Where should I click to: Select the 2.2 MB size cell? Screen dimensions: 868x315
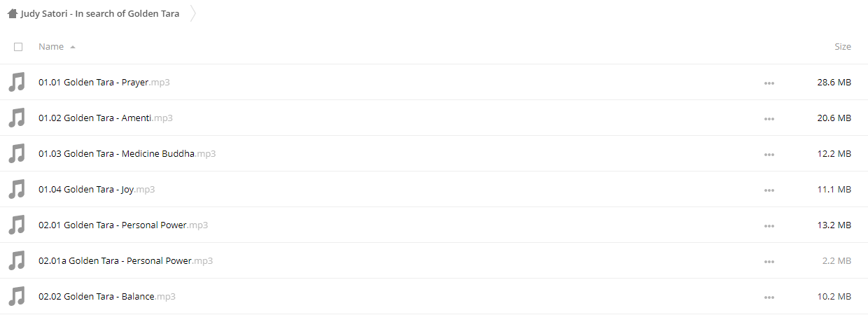(836, 260)
